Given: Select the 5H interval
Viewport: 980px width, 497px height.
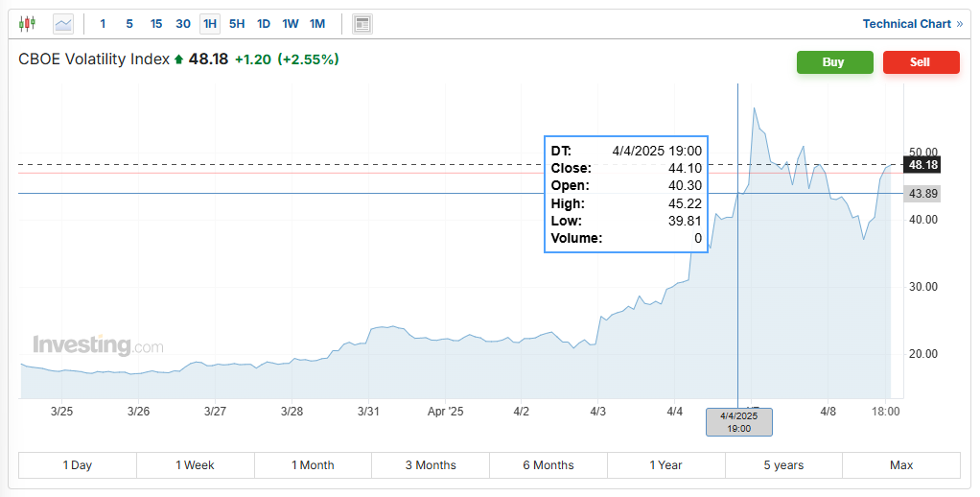Looking at the screenshot, I should tap(237, 24).
